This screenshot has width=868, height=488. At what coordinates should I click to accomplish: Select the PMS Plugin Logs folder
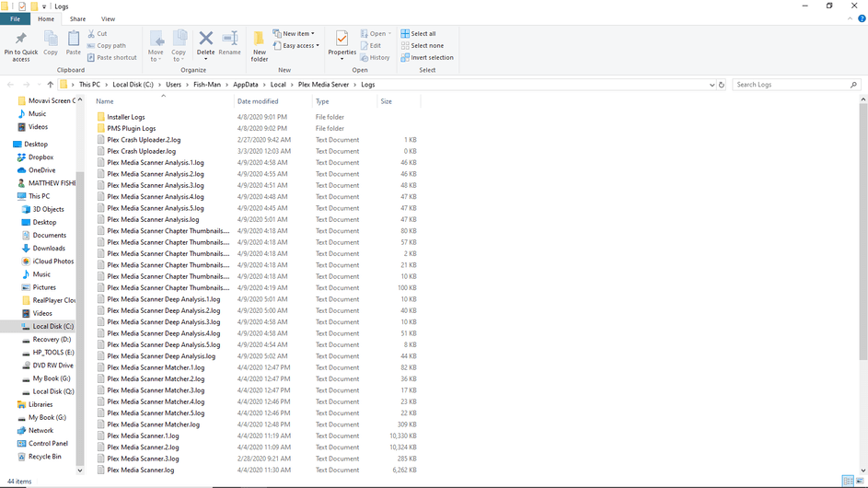pos(132,128)
